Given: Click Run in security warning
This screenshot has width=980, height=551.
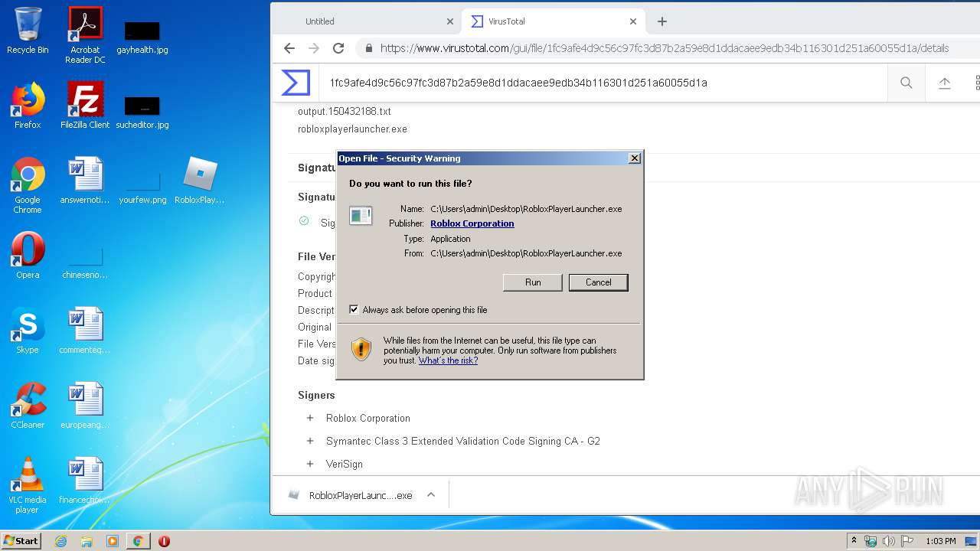Looking at the screenshot, I should click(x=533, y=282).
